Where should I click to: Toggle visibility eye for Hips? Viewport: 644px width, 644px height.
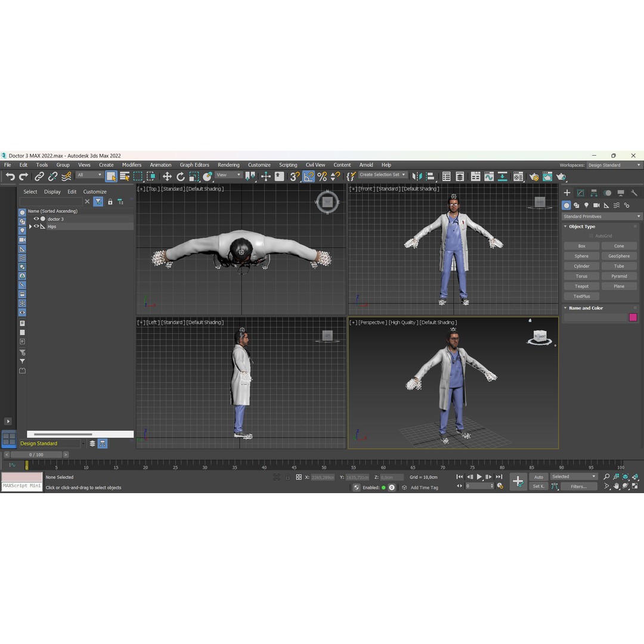pos(36,227)
